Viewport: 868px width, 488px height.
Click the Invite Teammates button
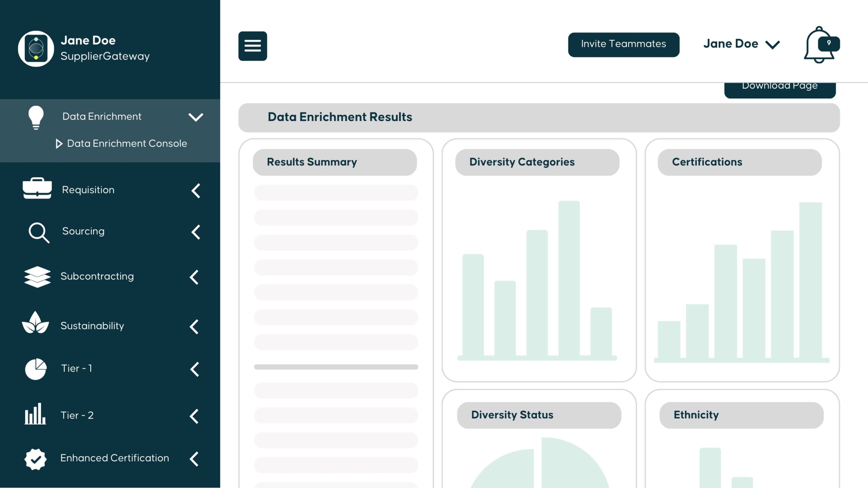point(623,44)
